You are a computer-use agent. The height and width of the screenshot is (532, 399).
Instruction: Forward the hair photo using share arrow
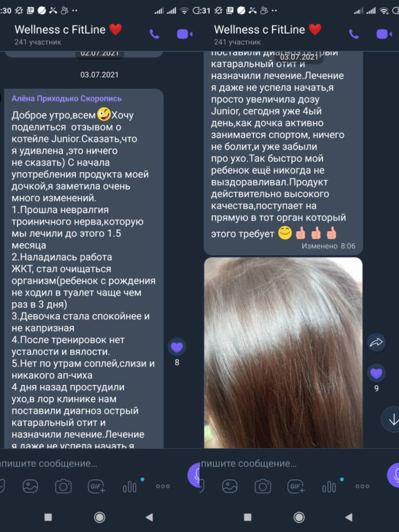pos(376,342)
